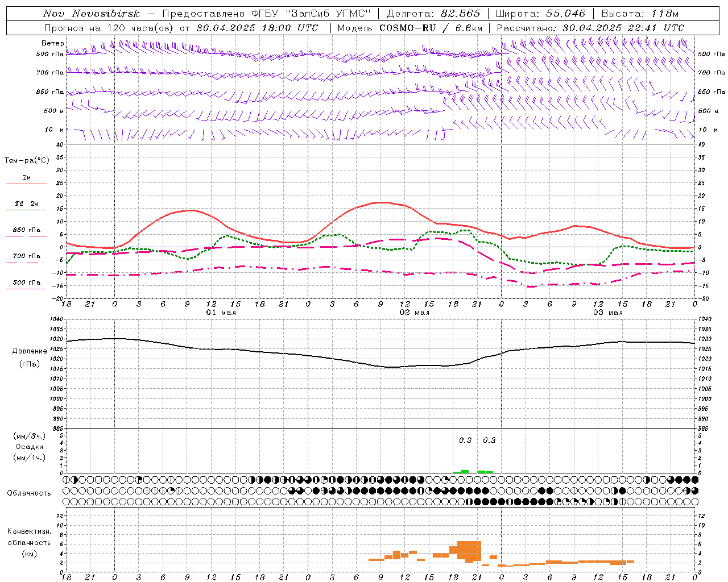728x582 pixels.
Task: Click the (мм/3ч.) precipitation unit label
Action: (30, 436)
